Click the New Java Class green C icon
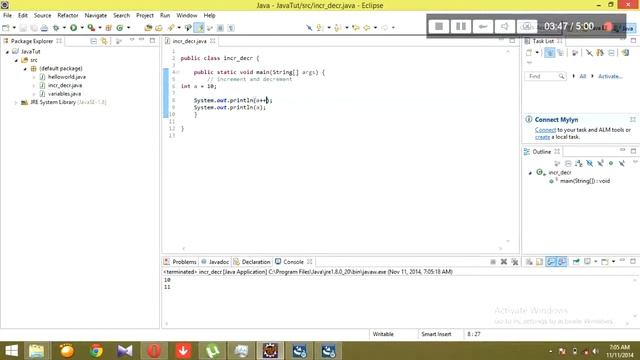Image resolution: width=640 pixels, height=360 pixels. tap(120, 28)
